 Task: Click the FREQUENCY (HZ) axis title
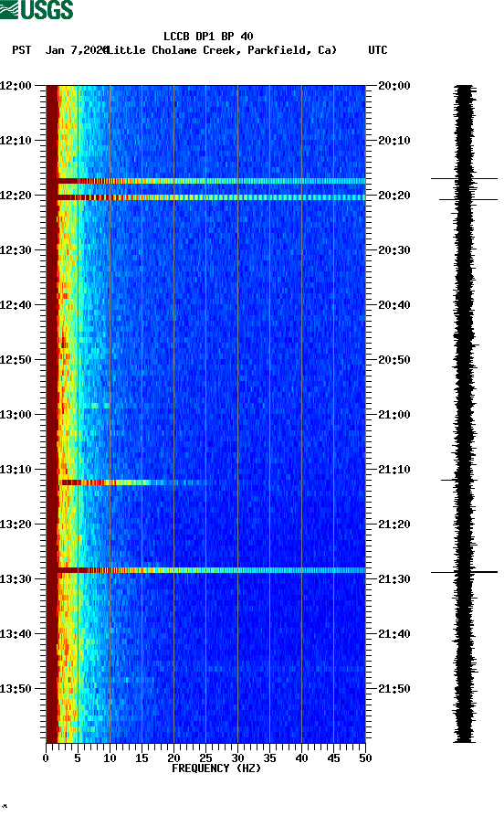(x=215, y=768)
